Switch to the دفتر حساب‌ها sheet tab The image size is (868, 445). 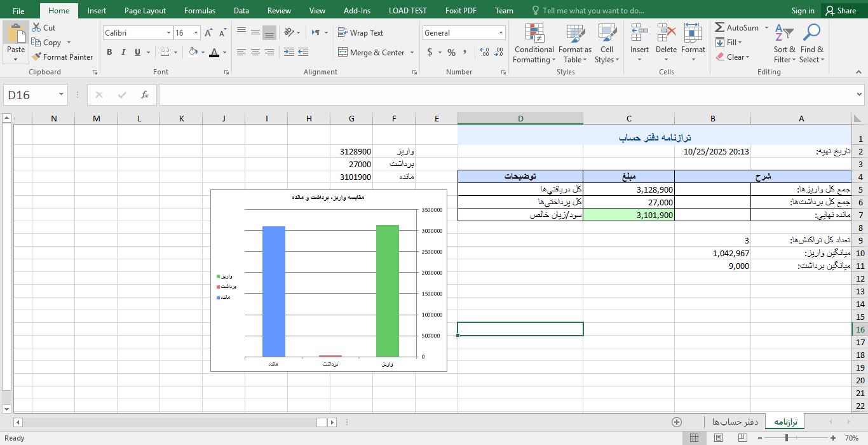735,422
